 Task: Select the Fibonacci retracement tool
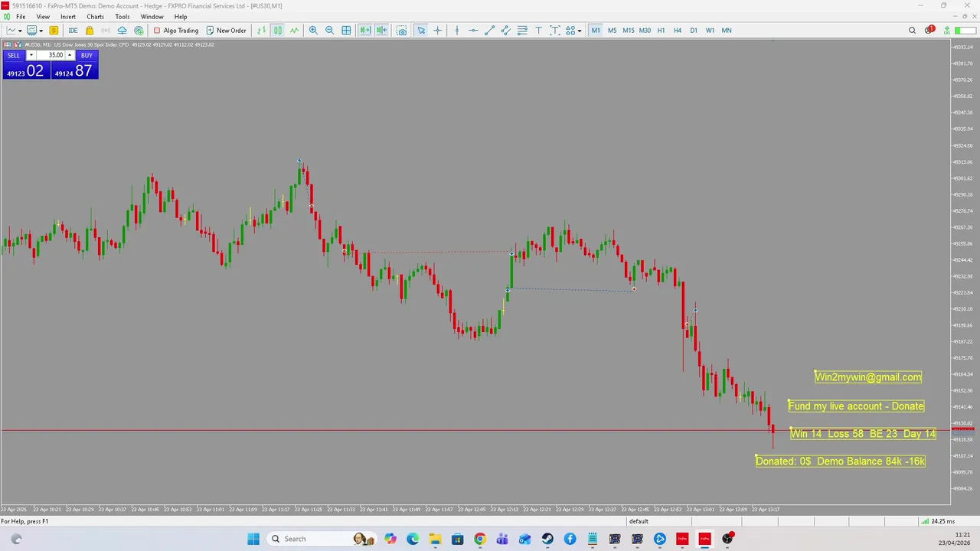point(522,31)
